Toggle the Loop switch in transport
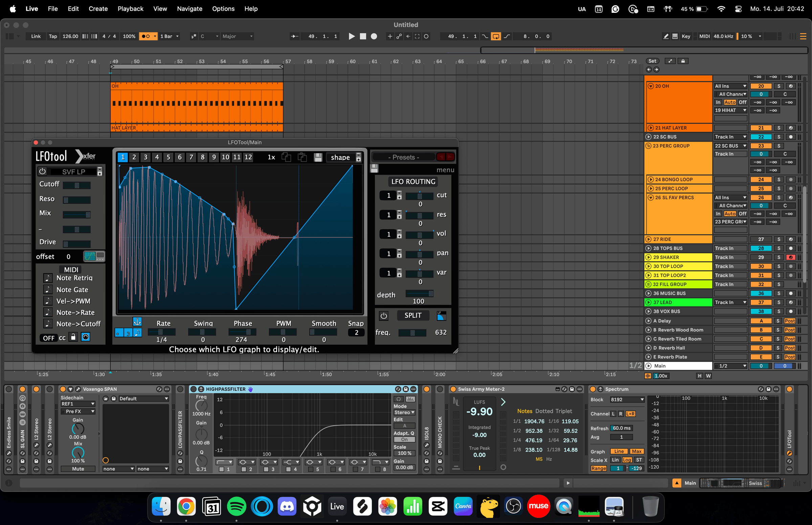 click(496, 36)
